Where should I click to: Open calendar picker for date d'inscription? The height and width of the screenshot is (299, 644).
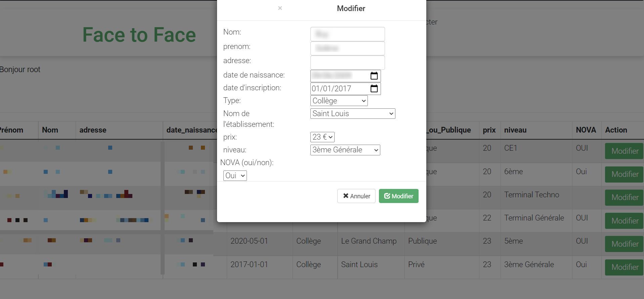coord(374,89)
